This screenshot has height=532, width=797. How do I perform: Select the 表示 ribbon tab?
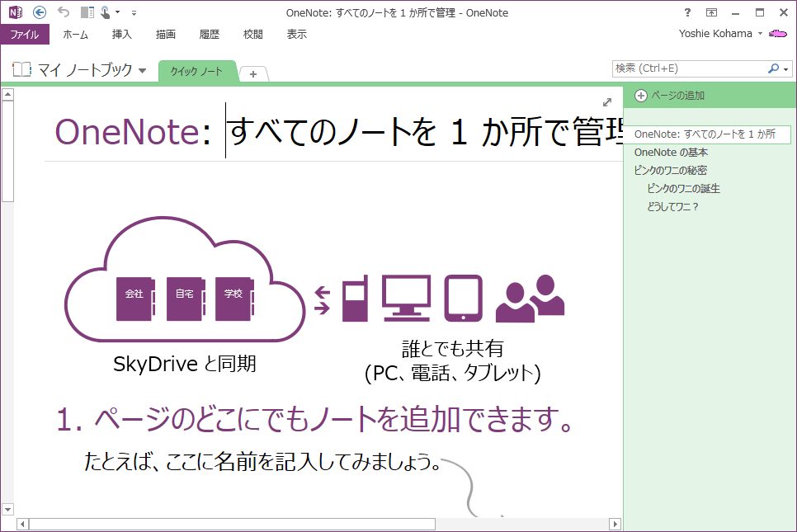[296, 34]
